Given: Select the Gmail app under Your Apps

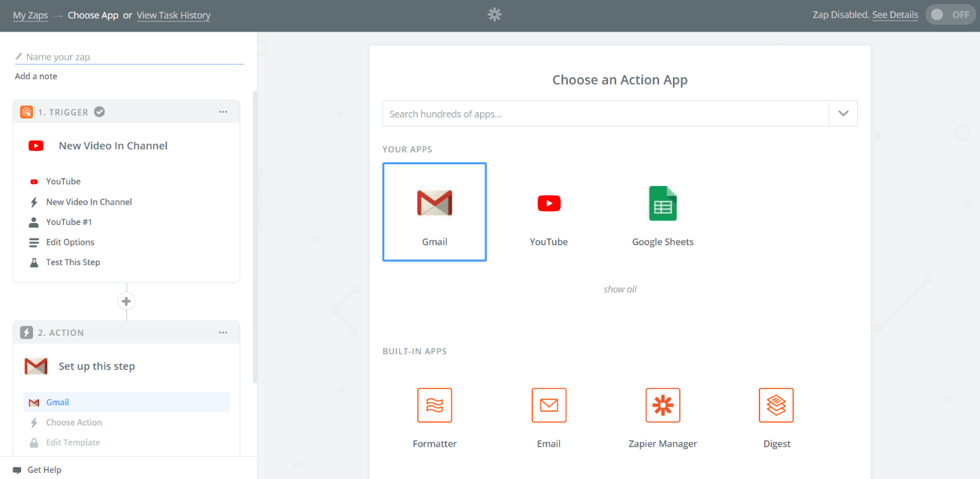Looking at the screenshot, I should [x=434, y=211].
